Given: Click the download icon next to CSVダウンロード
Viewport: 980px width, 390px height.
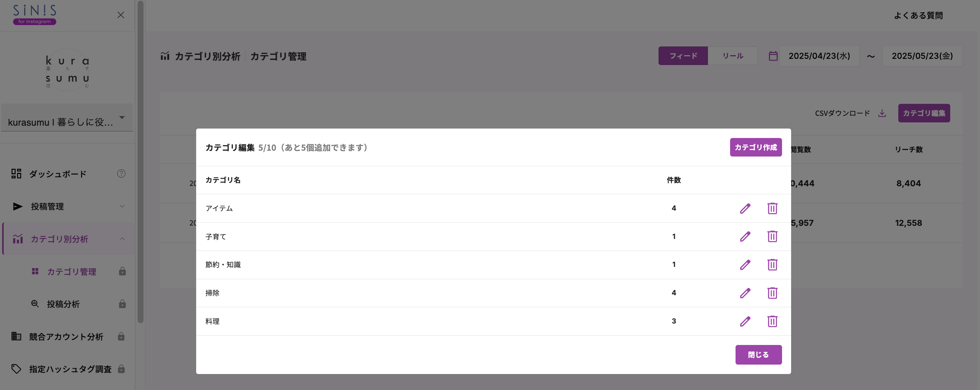Looking at the screenshot, I should (x=883, y=113).
